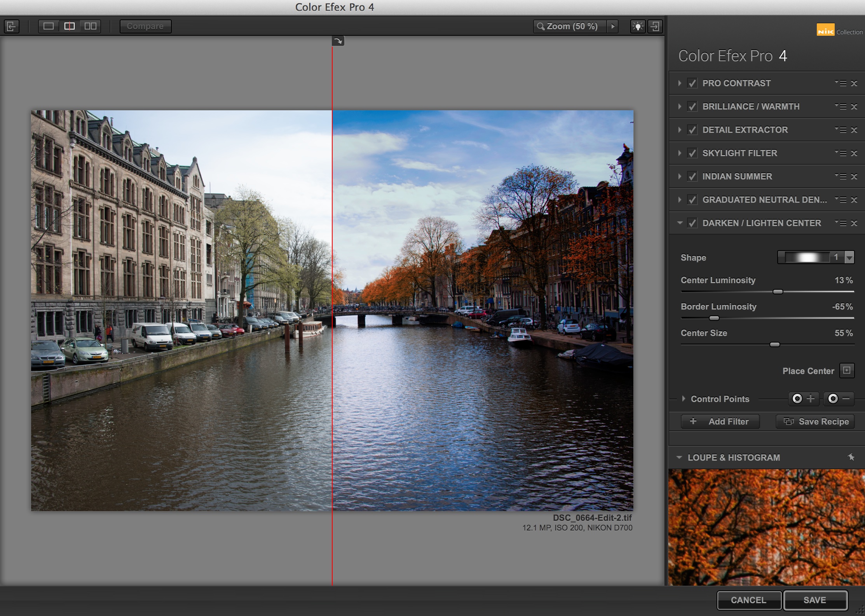The width and height of the screenshot is (865, 616).
Task: Rotate the split line orientation handle
Action: click(338, 41)
